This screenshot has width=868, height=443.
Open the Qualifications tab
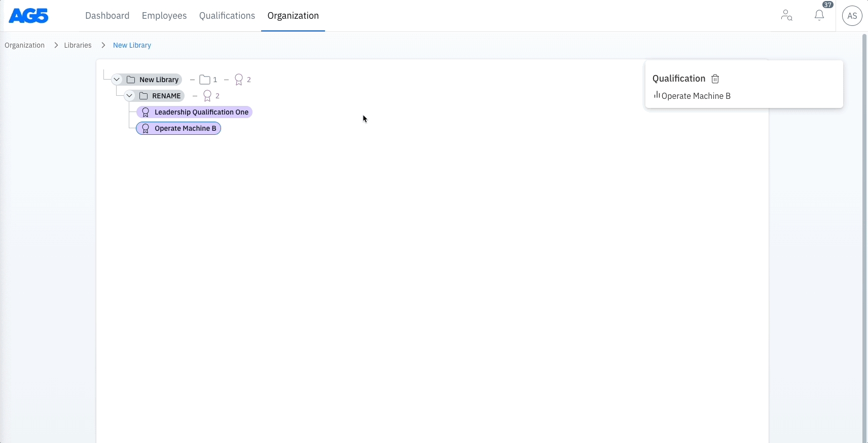pos(227,16)
